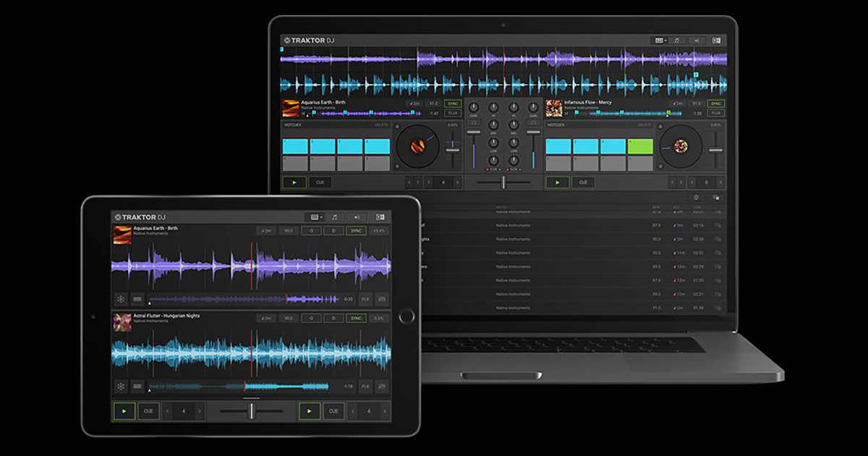Viewport: 868px width, 456px height.
Task: Play deck B on the laptop
Action: (557, 182)
